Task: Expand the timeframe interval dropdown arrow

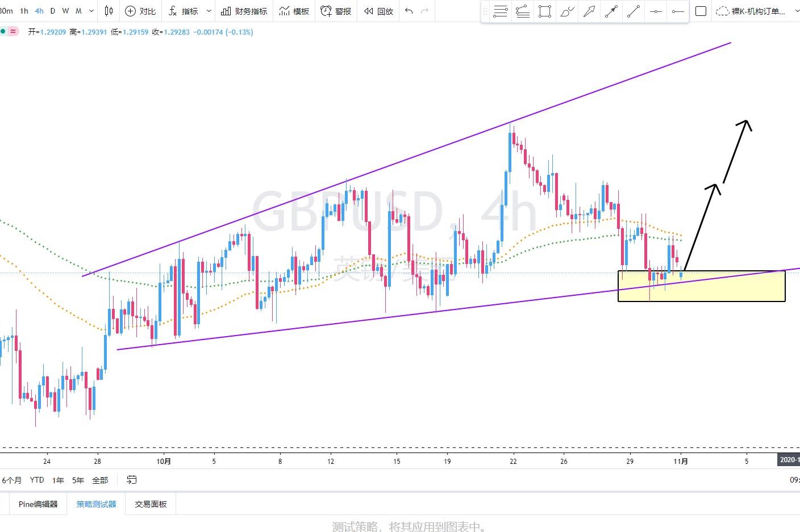Action: [91, 11]
